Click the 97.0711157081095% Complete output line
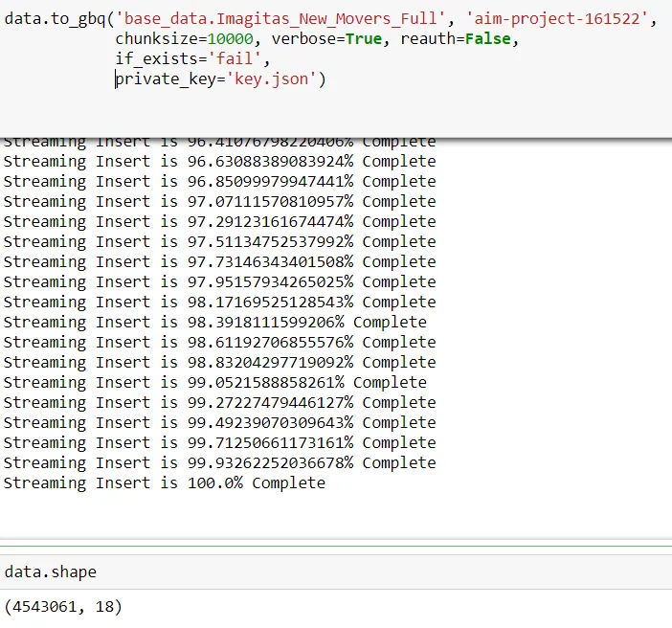 click(x=220, y=201)
